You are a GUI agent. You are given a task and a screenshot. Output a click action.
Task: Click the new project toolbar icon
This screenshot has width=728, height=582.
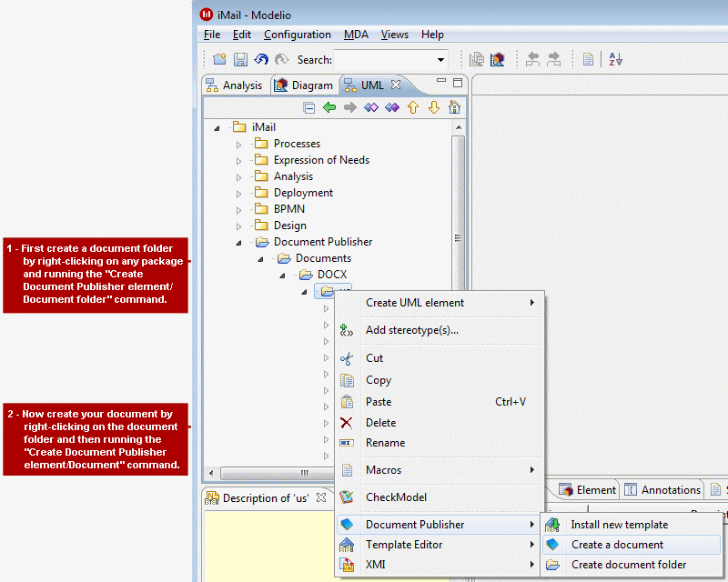tap(219, 59)
